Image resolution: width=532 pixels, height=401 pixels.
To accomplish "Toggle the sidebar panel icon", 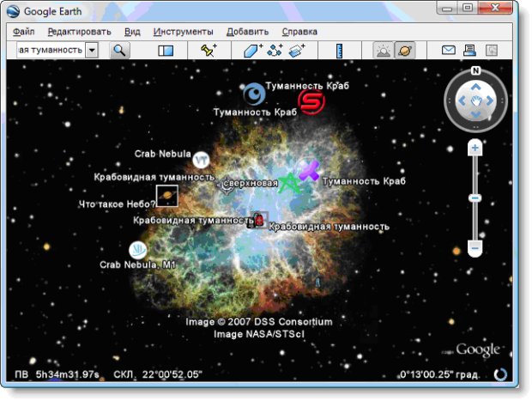I will (166, 51).
